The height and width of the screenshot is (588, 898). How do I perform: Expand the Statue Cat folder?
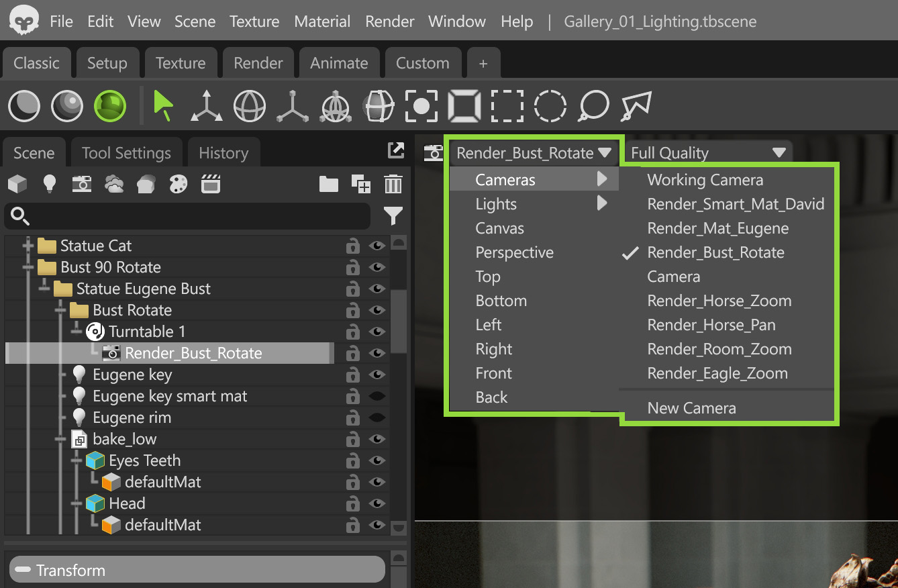(x=28, y=245)
